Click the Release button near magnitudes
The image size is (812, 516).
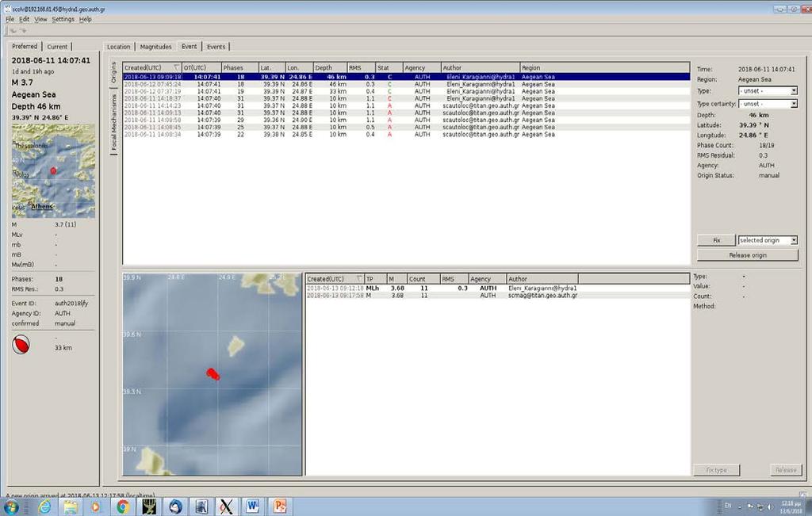click(785, 470)
